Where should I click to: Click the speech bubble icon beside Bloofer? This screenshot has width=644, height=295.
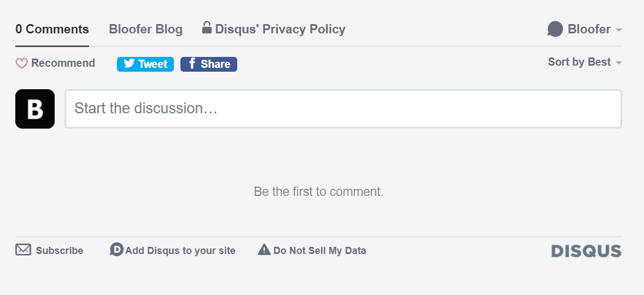(555, 29)
